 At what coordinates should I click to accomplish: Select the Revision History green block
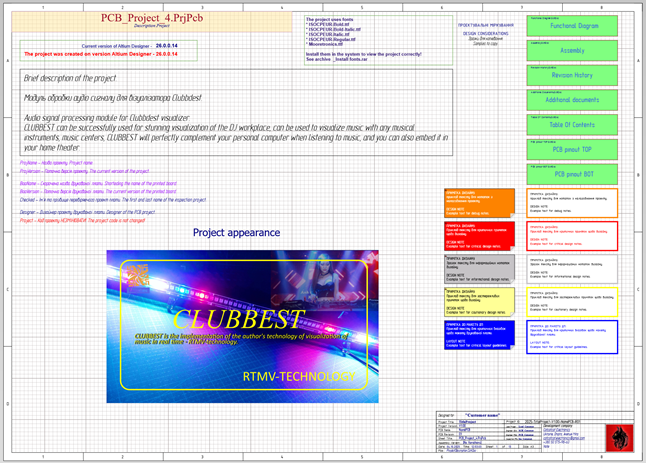(x=575, y=75)
